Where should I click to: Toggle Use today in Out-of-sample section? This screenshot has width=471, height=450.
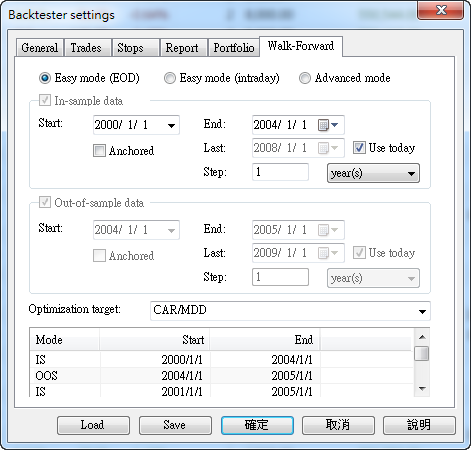(x=359, y=253)
